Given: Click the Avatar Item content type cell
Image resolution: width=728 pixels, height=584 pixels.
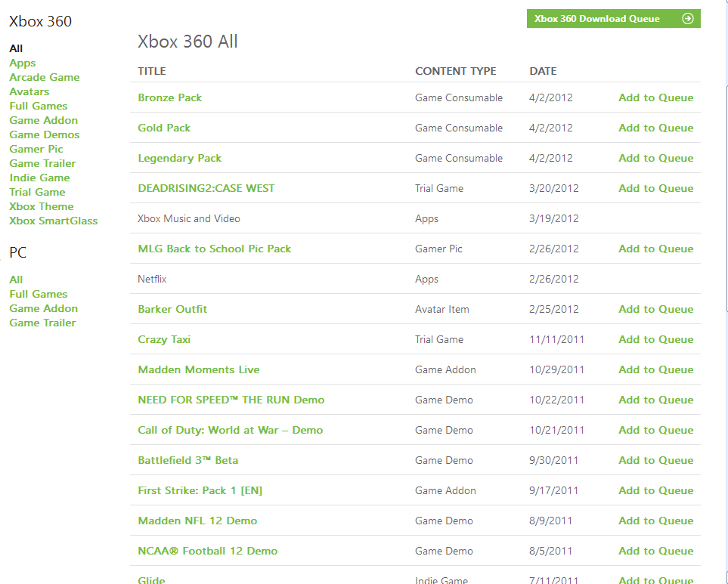Looking at the screenshot, I should (442, 309).
